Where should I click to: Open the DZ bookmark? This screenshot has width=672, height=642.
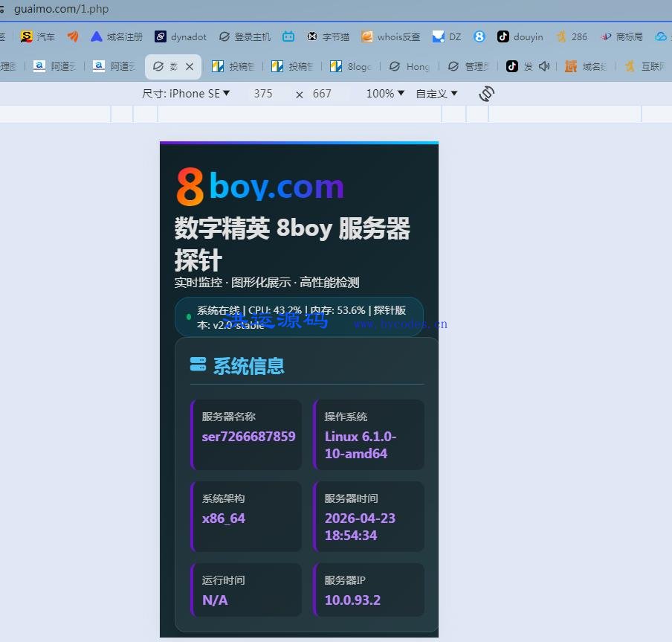447,37
